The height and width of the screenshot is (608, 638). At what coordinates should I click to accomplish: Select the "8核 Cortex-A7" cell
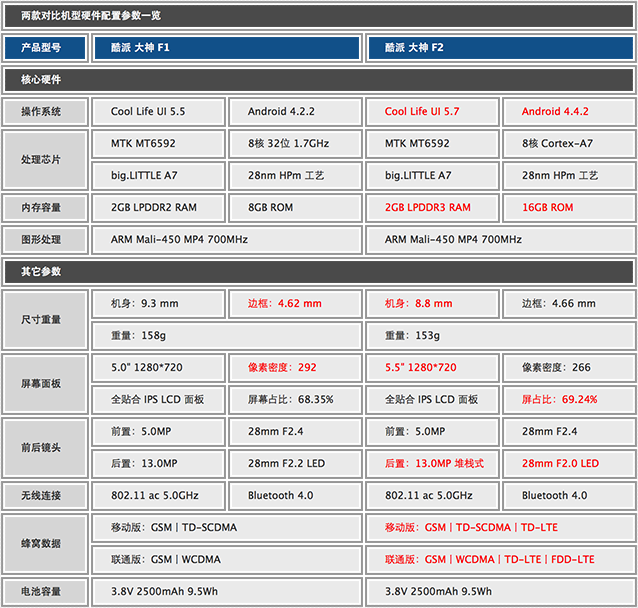[569, 143]
